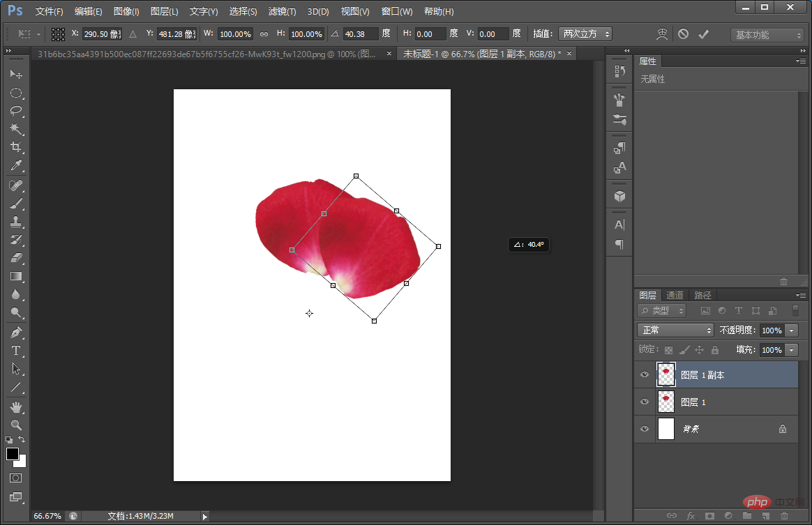Select the Zoom tool in the toolbox
The image size is (812, 525).
pos(16,425)
